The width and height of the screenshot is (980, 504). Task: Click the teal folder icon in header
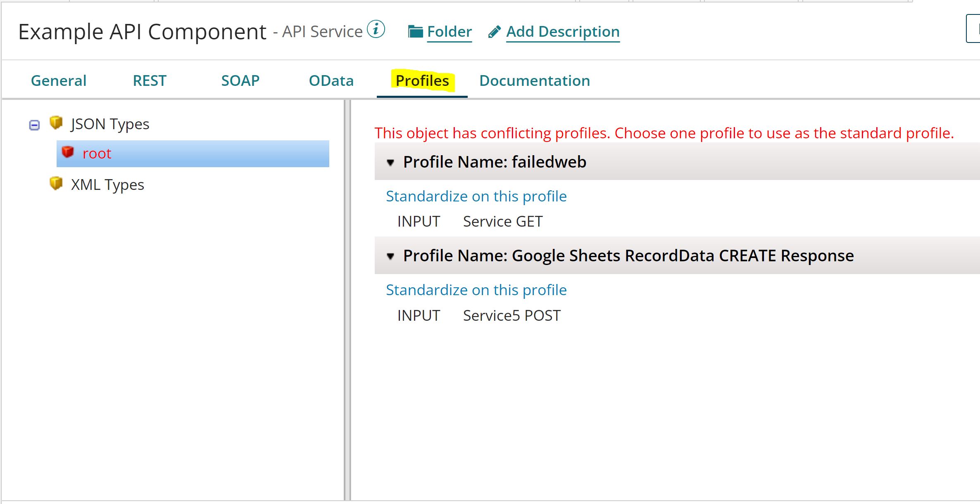point(415,31)
